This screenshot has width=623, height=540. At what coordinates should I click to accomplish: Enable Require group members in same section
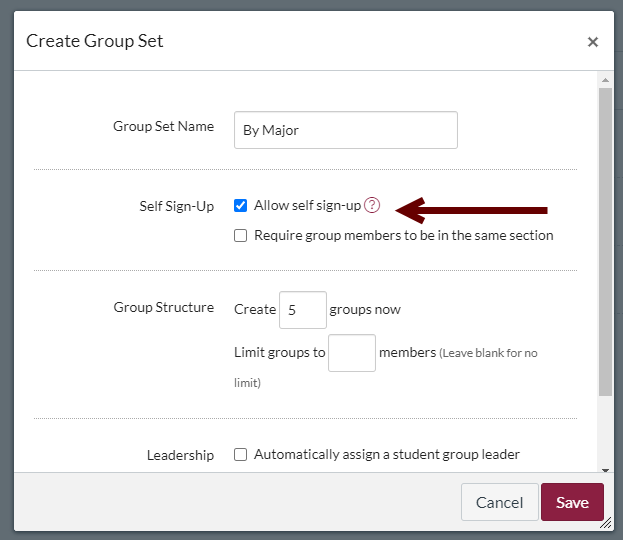[240, 235]
